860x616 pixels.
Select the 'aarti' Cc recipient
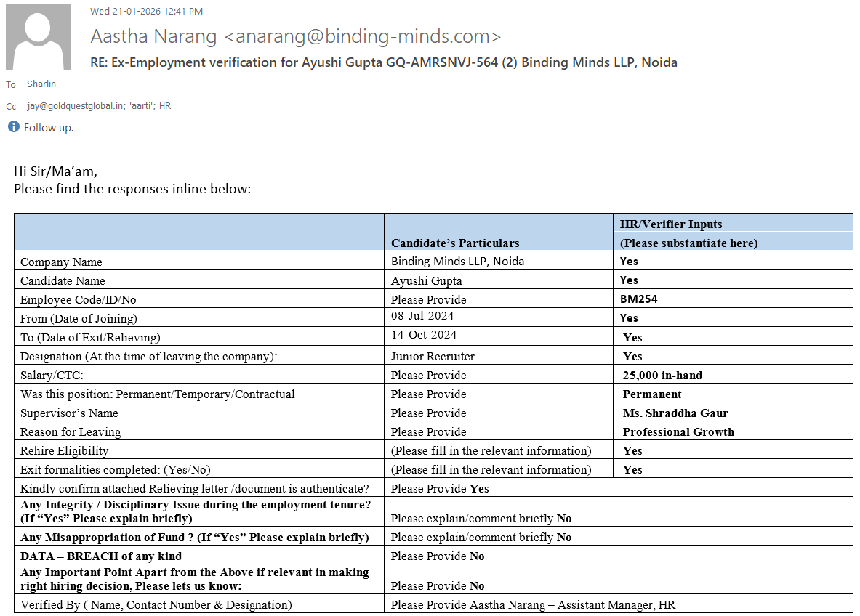point(139,106)
